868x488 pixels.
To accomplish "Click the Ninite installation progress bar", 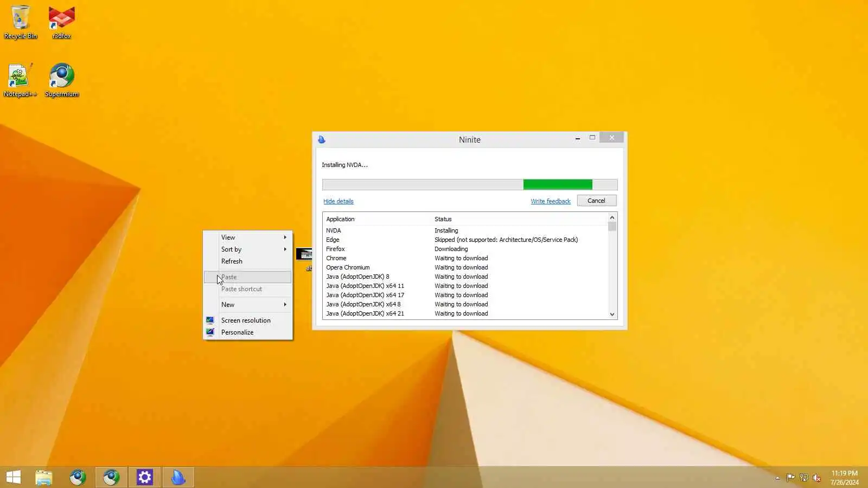I will pyautogui.click(x=470, y=184).
